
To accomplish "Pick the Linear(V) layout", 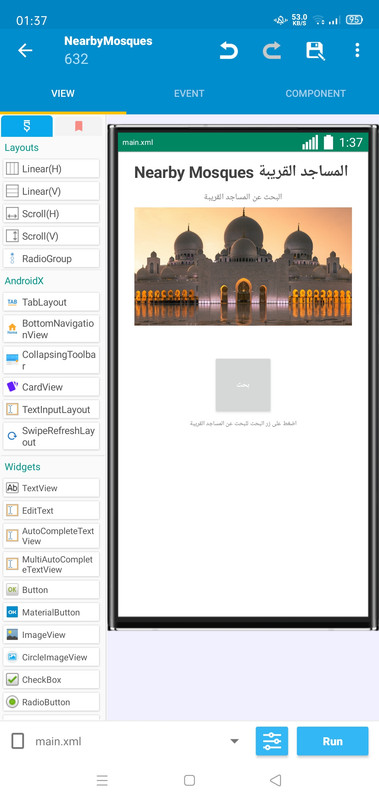I will (x=51, y=191).
